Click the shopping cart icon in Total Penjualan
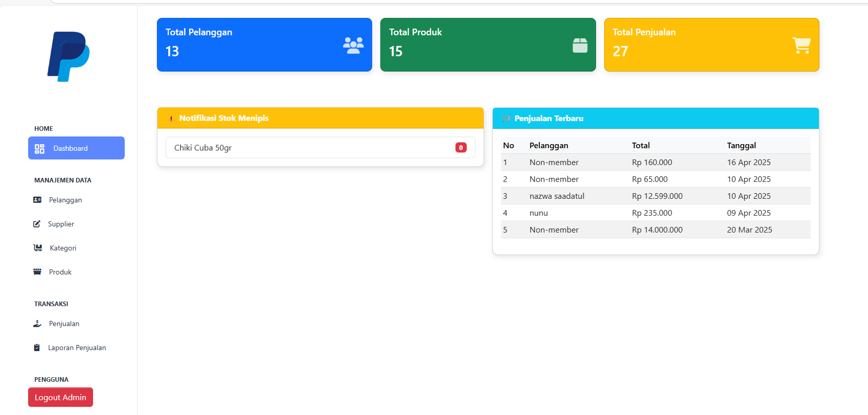 (801, 45)
